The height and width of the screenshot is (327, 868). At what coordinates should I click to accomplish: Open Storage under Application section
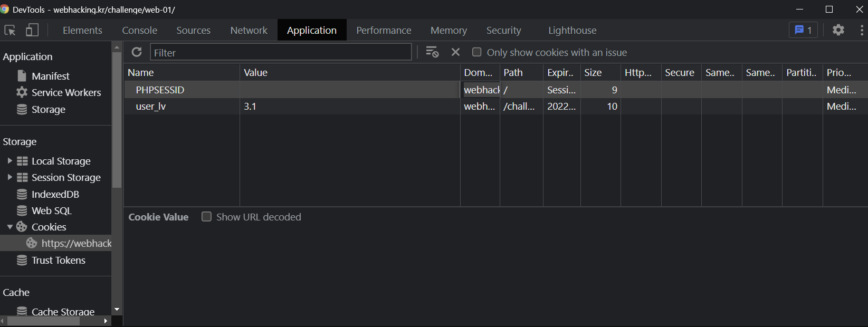[48, 109]
